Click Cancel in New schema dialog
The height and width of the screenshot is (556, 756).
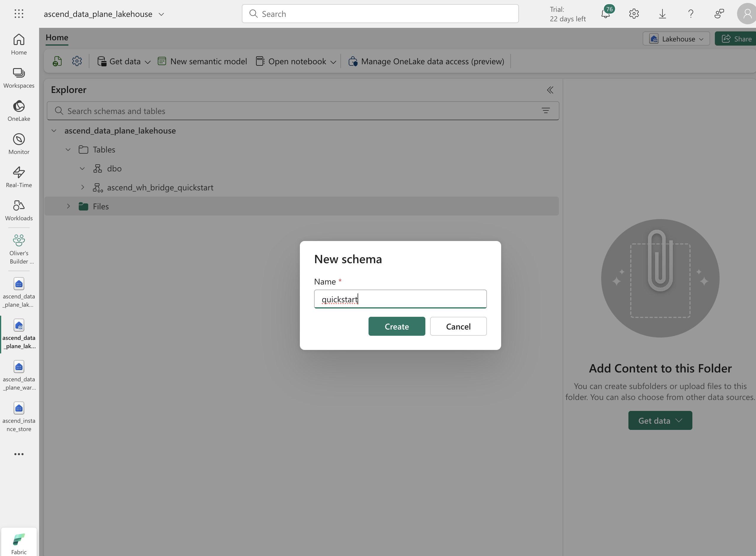(x=459, y=326)
